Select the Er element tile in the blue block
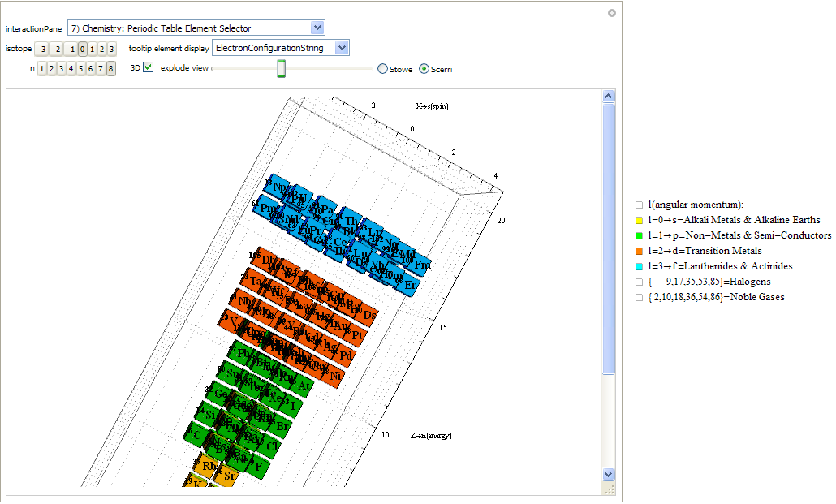836x504 pixels. coord(411,286)
